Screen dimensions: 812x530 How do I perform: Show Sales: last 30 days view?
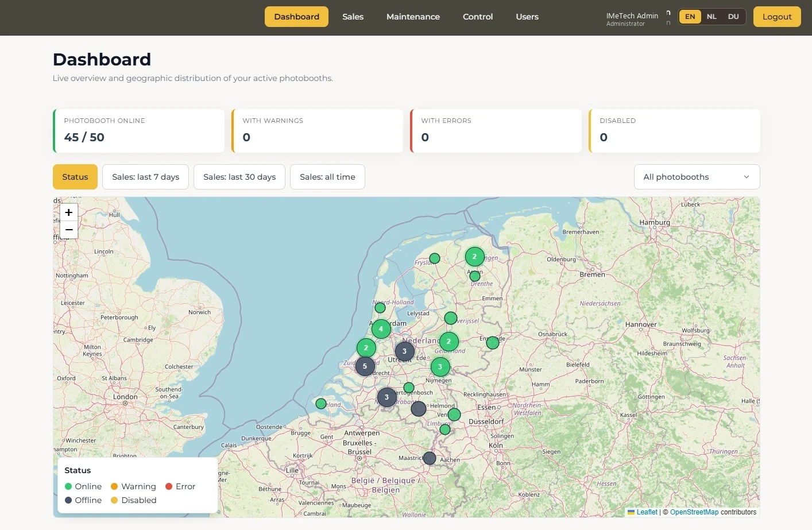(x=239, y=177)
